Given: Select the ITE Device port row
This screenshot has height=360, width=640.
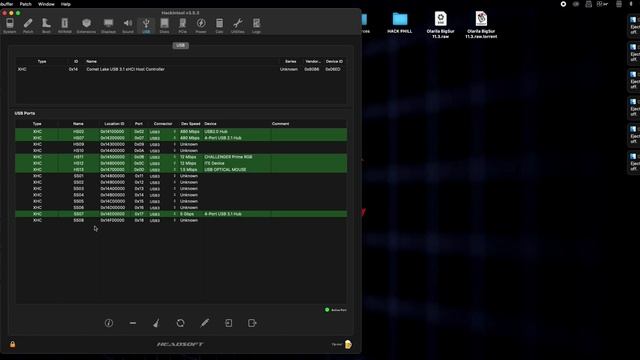Looking at the screenshot, I should pyautogui.click(x=181, y=163).
